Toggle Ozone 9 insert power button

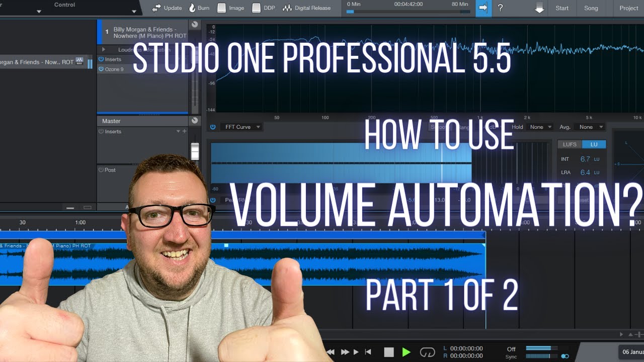tap(101, 69)
